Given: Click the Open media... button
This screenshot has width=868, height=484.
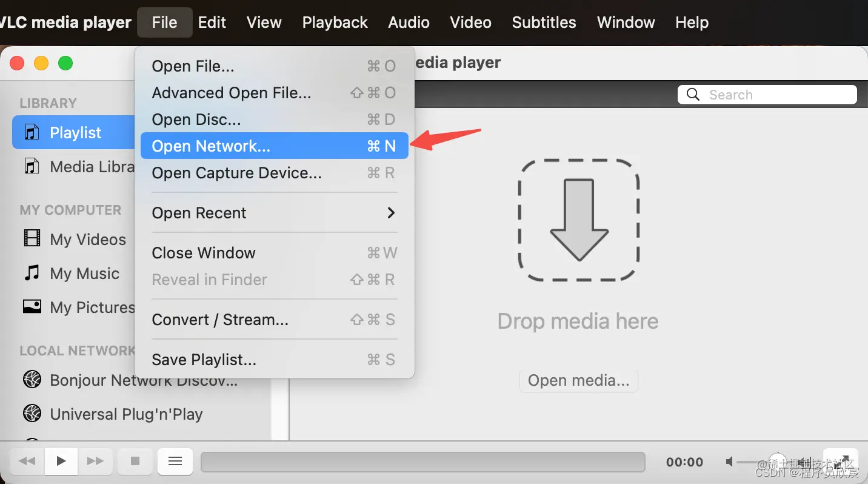Looking at the screenshot, I should point(578,380).
